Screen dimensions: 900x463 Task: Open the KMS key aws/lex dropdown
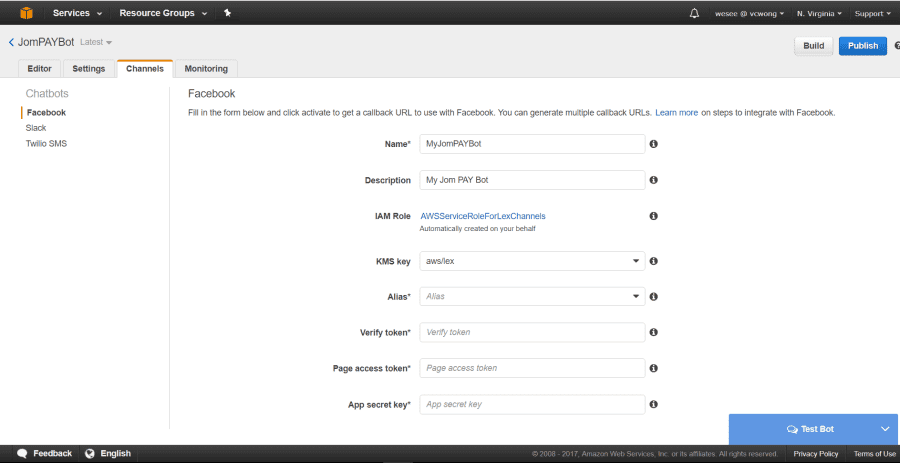tap(532, 261)
